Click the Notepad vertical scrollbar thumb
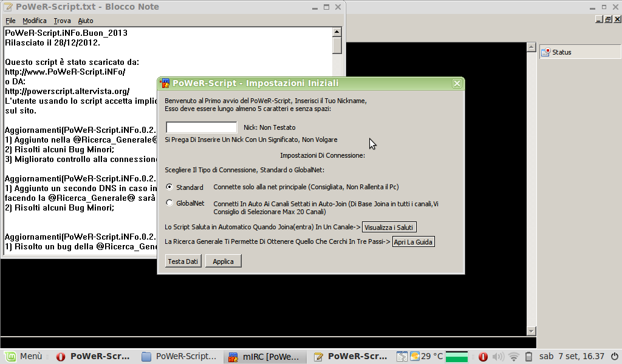Screen dimensions: 622x364 coord(337,45)
